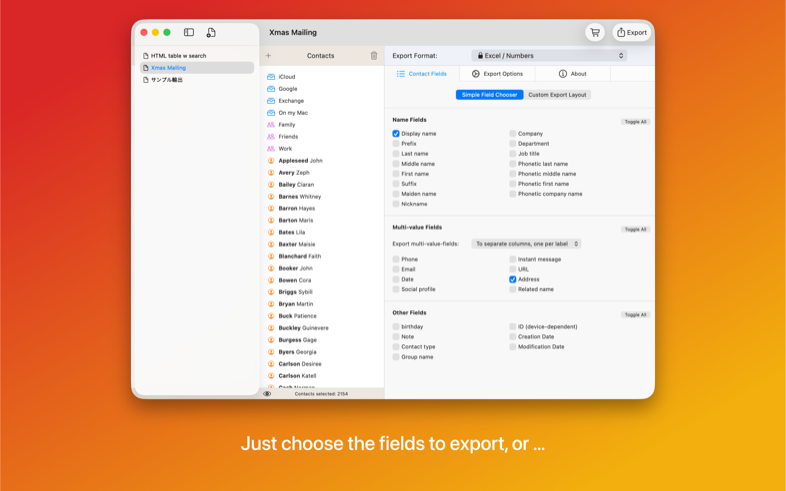The image size is (786, 491).
Task: Click Toggle All for Name Fields
Action: pos(635,122)
